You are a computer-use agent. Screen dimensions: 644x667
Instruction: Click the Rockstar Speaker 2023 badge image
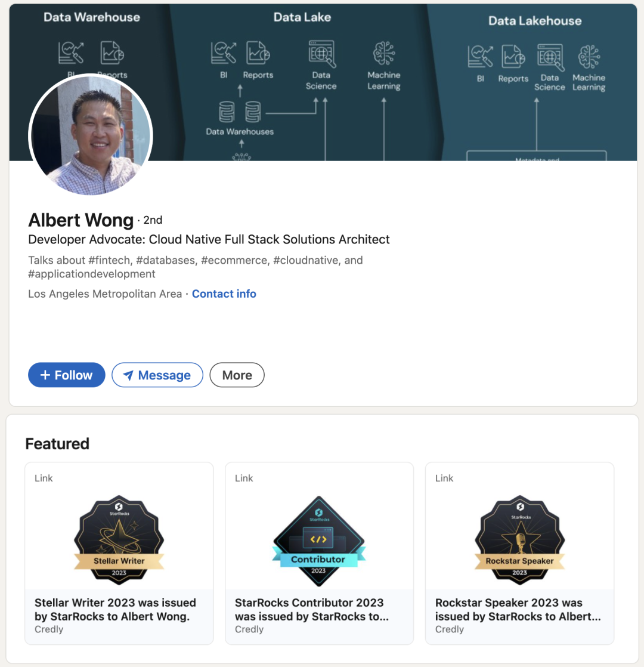pos(519,539)
